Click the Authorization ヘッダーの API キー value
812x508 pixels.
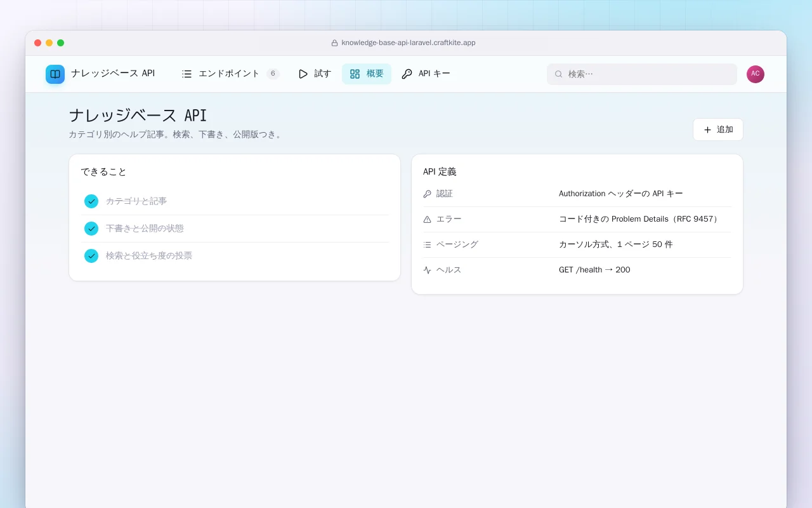click(x=621, y=194)
